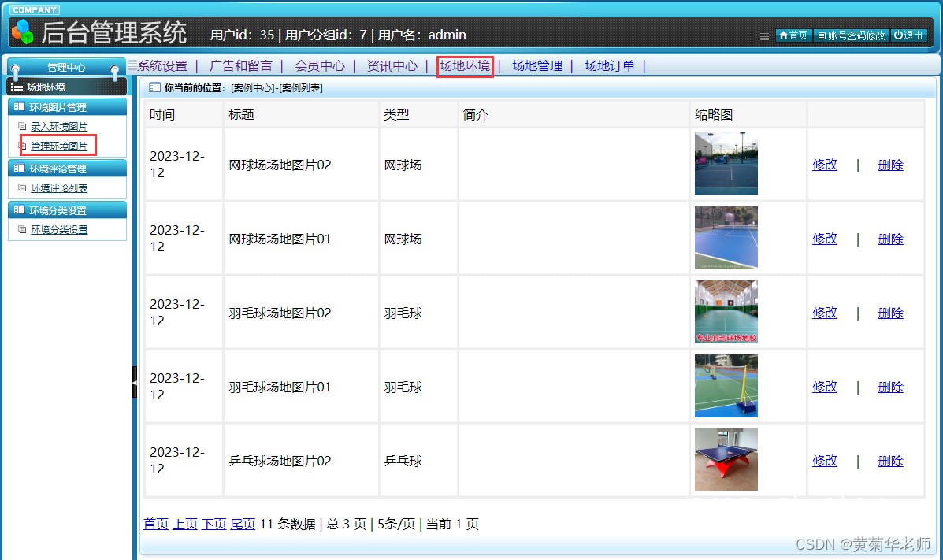The image size is (943, 560).
Task: Open the 系统设置 menu
Action: coord(162,65)
